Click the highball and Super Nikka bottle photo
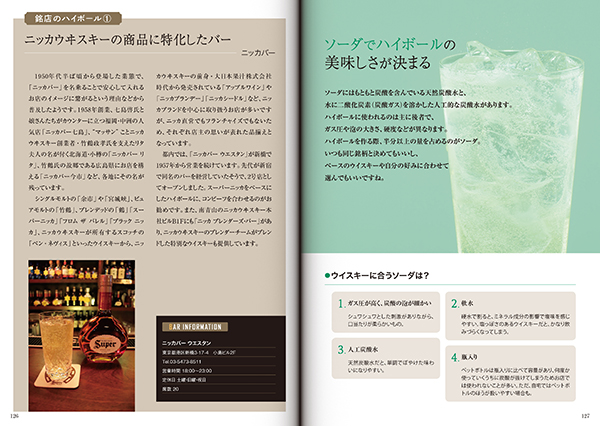 (82, 336)
